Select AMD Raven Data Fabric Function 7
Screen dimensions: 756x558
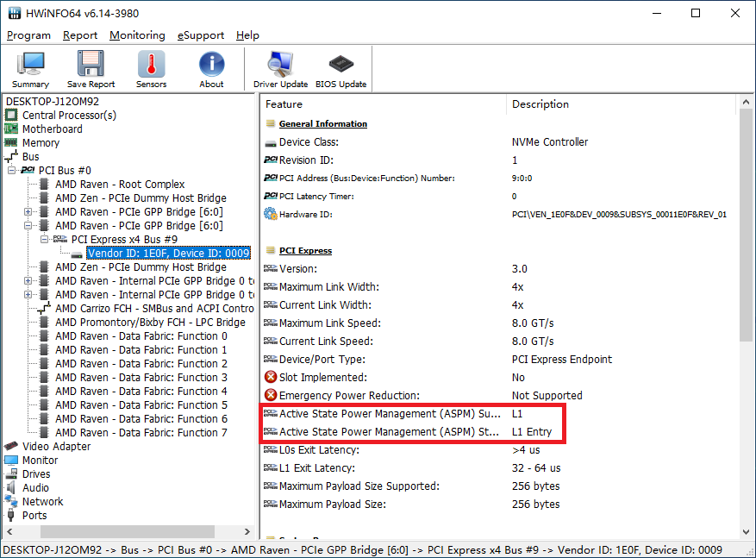click(x=141, y=433)
